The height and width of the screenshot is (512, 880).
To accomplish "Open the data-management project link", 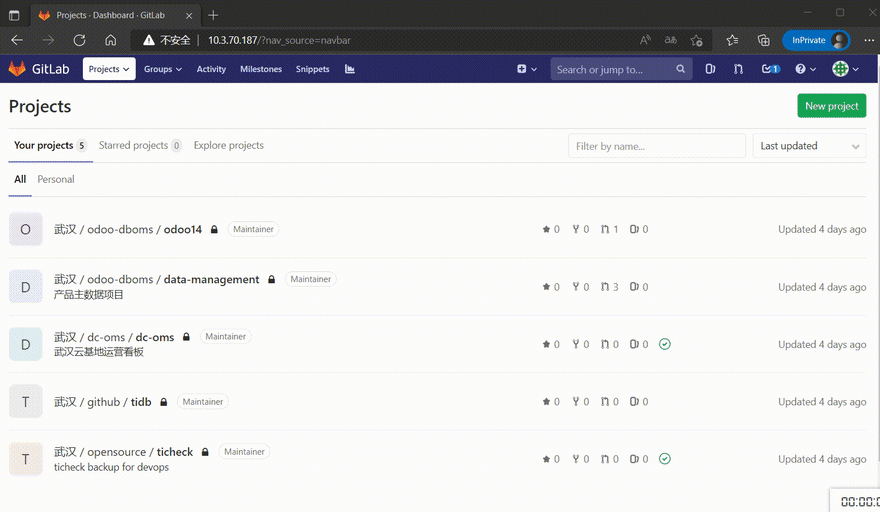I will (x=156, y=279).
